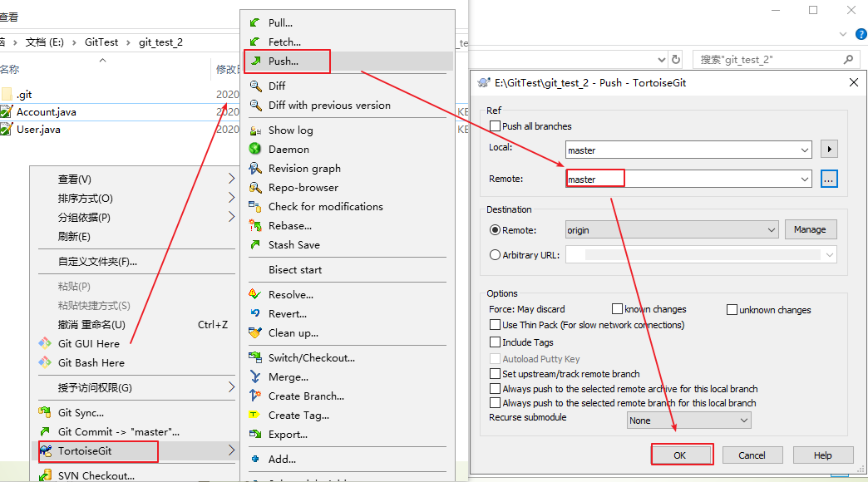Click the Create Tag icon
Image resolution: width=868 pixels, height=482 pixels.
(254, 415)
